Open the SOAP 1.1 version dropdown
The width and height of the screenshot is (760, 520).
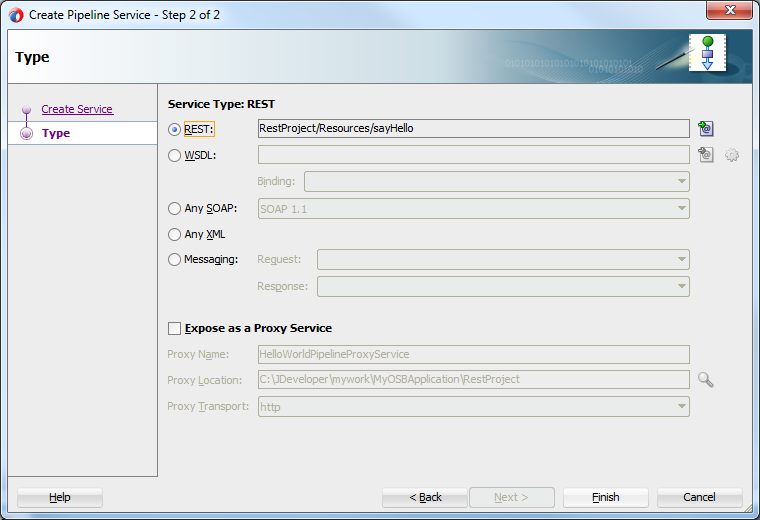474,208
